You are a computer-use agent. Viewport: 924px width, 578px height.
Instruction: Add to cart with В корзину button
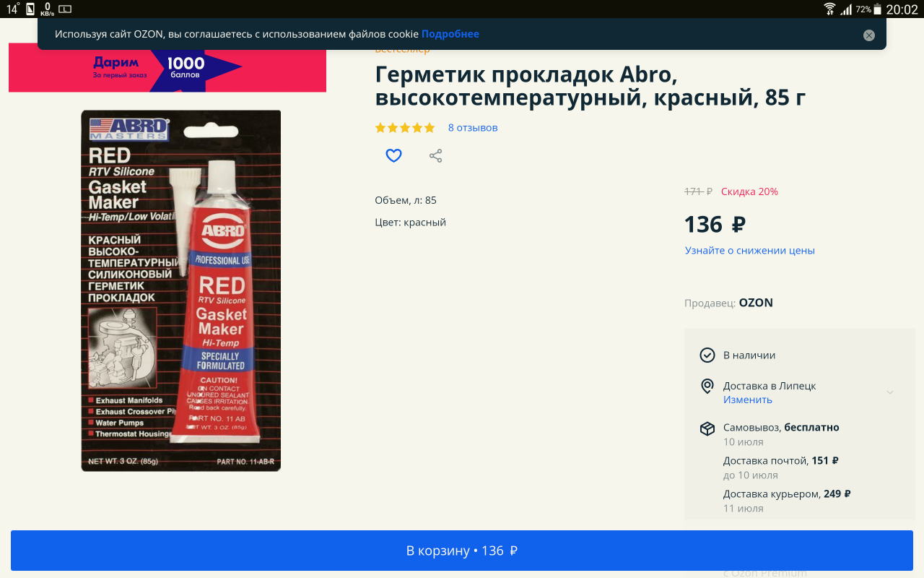[462, 551]
